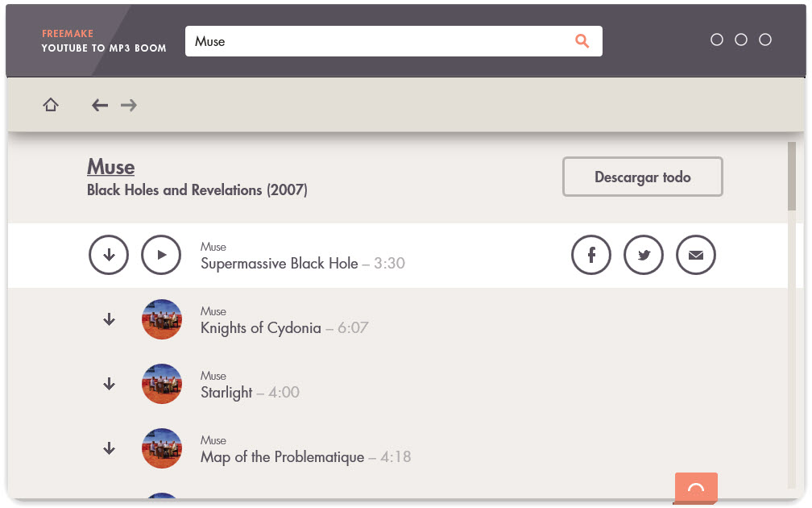Viewport: 812px width, 508px height.
Task: Share track by email
Action: click(x=696, y=255)
